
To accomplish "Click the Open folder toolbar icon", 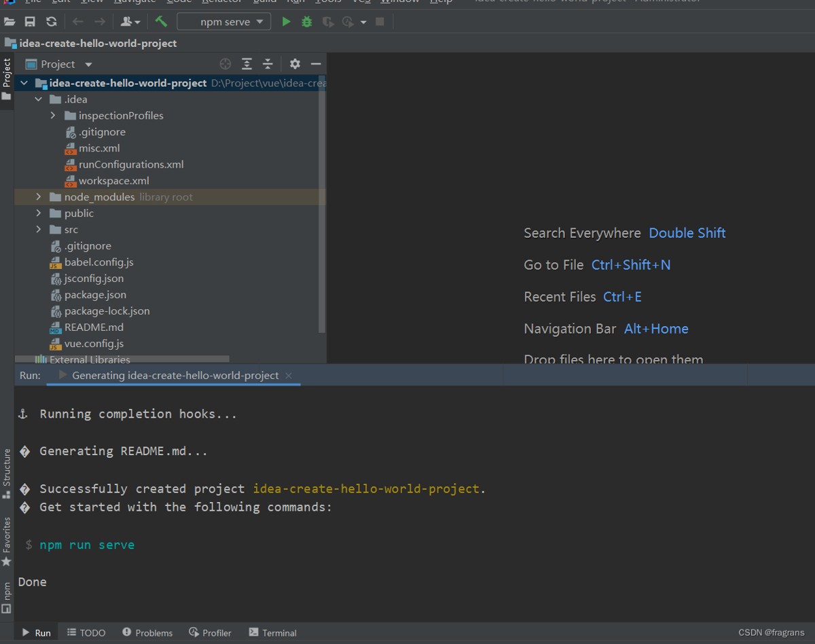I will click(x=10, y=22).
